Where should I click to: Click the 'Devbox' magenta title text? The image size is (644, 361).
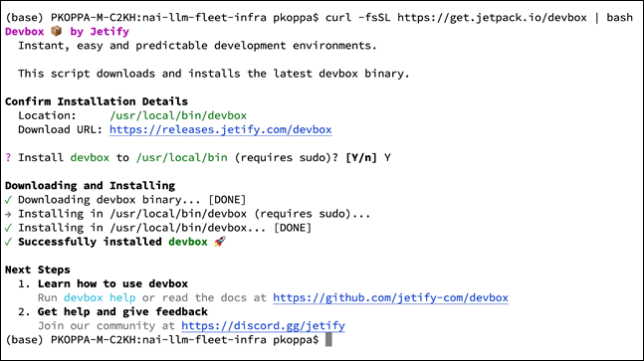(x=24, y=32)
